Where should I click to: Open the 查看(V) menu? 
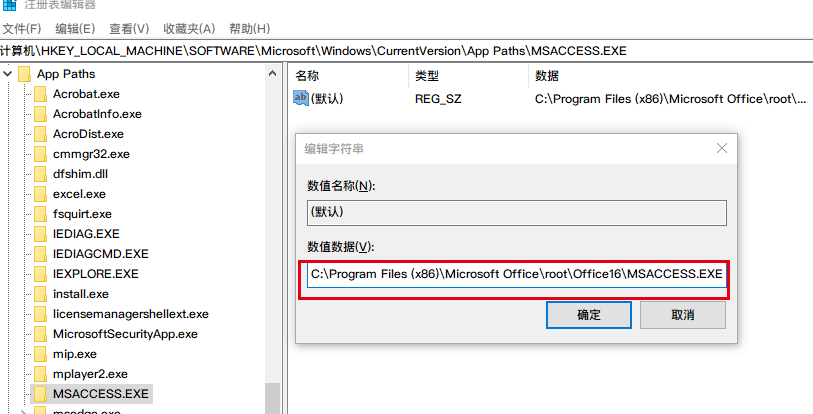(x=129, y=28)
